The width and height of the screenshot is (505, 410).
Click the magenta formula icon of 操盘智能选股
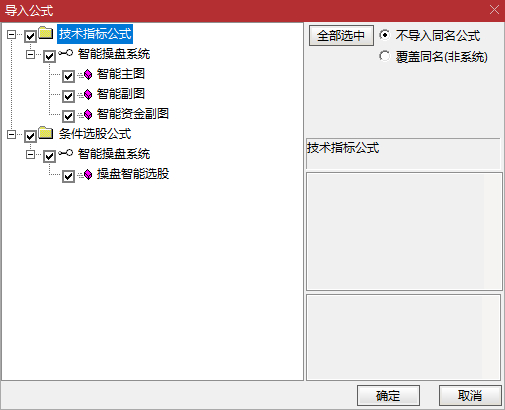click(x=88, y=174)
